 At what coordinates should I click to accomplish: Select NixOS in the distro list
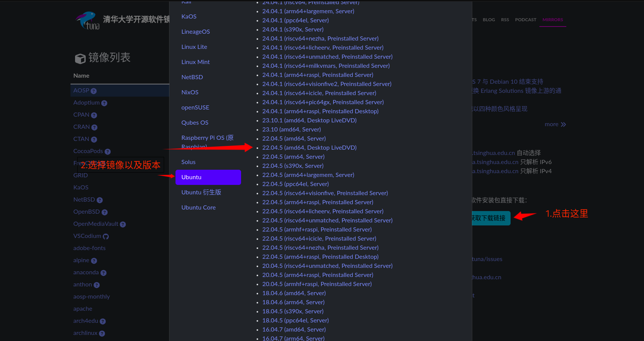208,92
